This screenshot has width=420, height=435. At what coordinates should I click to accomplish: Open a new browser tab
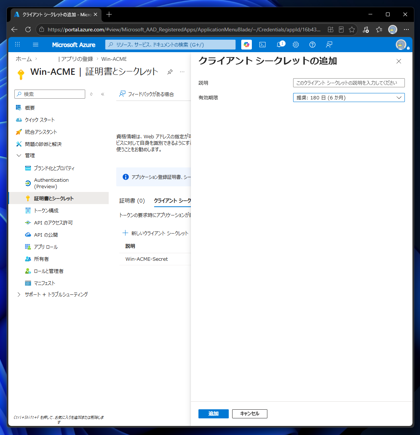pyautogui.click(x=109, y=15)
